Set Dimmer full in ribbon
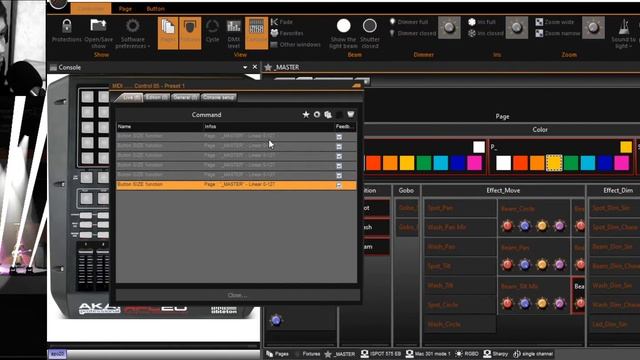The image size is (640, 360). point(409,22)
